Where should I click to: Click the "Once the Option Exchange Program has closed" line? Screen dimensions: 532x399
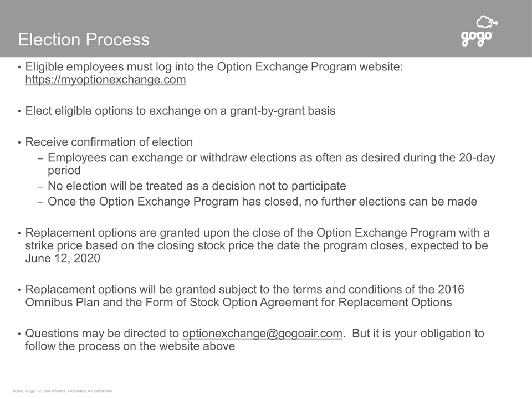(262, 202)
